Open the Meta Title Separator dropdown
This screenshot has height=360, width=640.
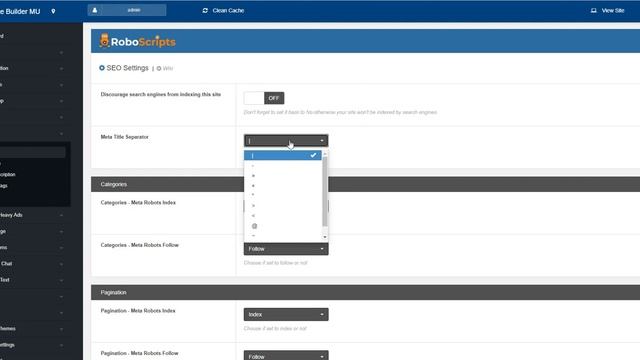(x=286, y=141)
